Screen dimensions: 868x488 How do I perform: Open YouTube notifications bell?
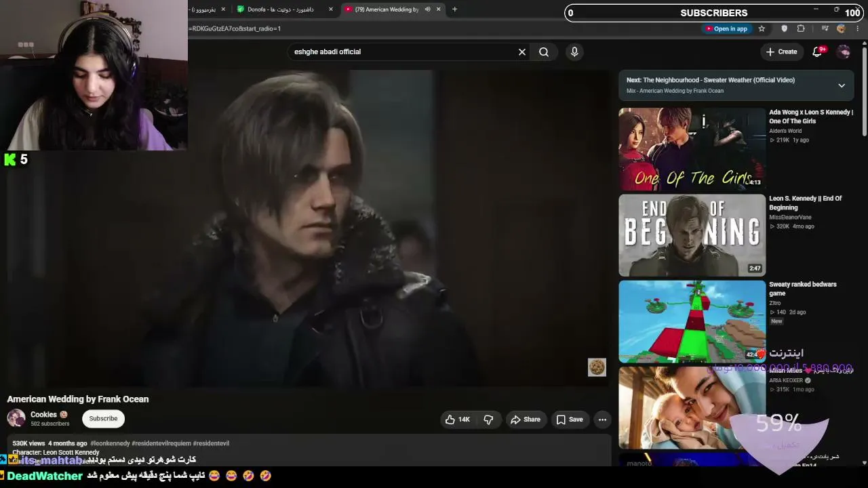click(818, 52)
